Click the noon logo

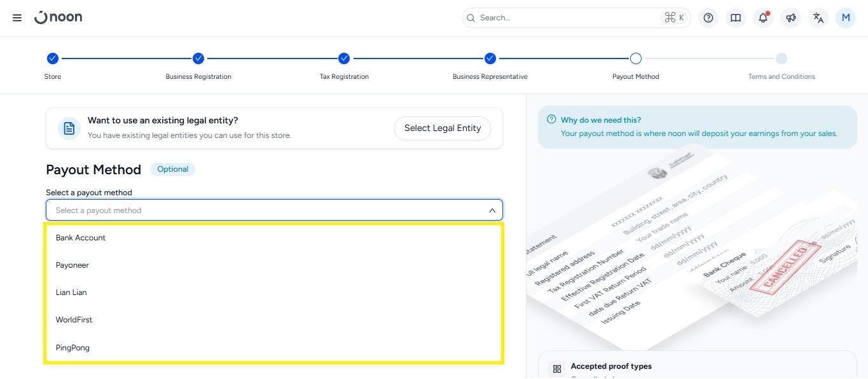point(59,17)
